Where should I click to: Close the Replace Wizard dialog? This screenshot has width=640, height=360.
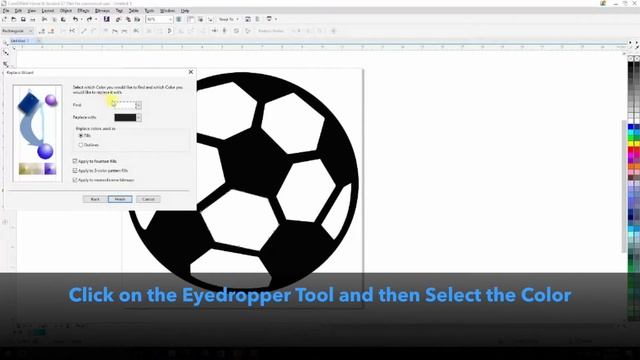click(191, 72)
